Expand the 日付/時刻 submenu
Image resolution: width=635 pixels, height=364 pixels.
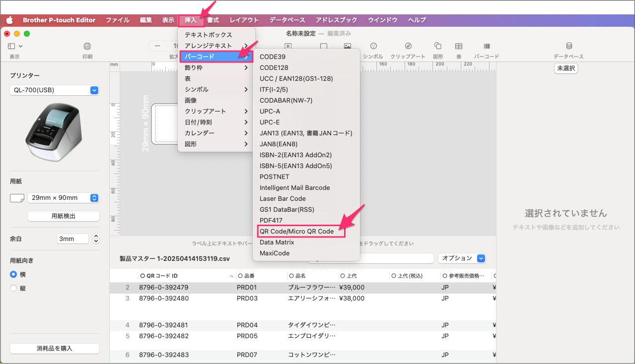click(216, 122)
